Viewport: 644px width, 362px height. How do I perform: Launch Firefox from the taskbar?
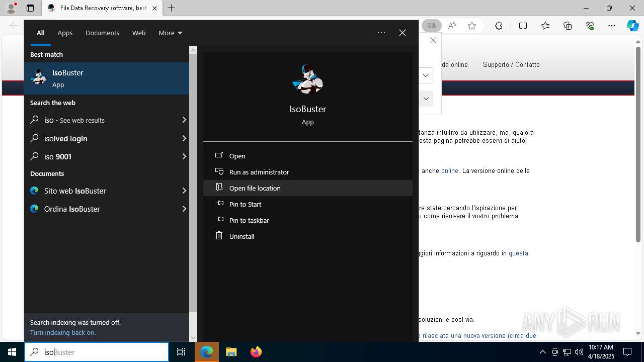pyautogui.click(x=256, y=352)
